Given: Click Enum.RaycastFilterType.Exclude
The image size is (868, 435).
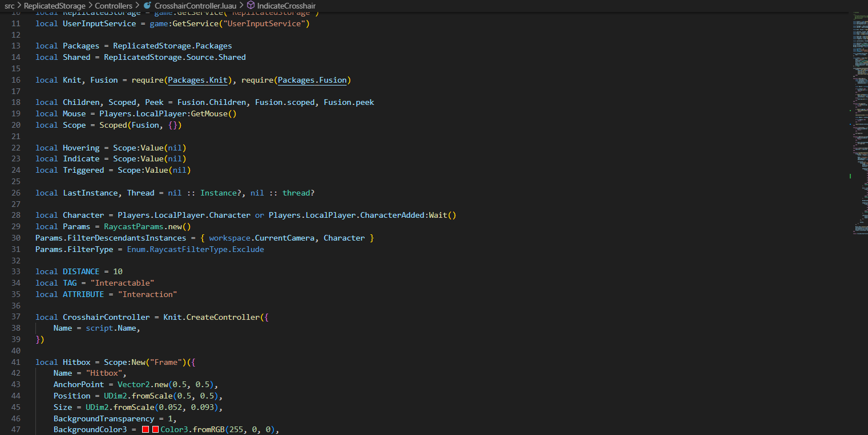Looking at the screenshot, I should pos(195,249).
